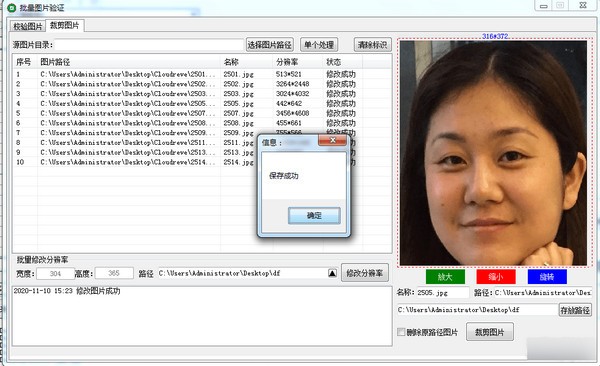
Task: Click the 存储路径 button
Action: (x=575, y=310)
